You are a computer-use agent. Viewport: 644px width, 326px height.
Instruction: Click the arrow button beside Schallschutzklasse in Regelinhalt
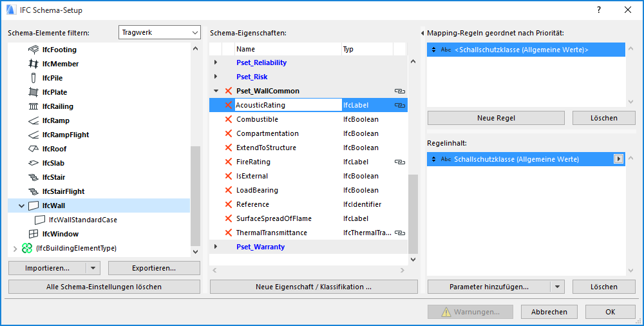619,159
